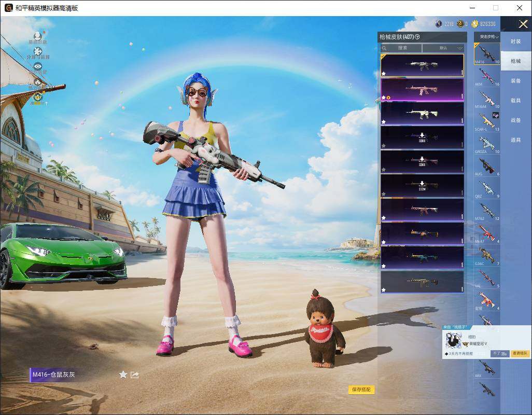Open the reset appearance icon with red dot
This screenshot has width=532, height=415.
pos(38,37)
